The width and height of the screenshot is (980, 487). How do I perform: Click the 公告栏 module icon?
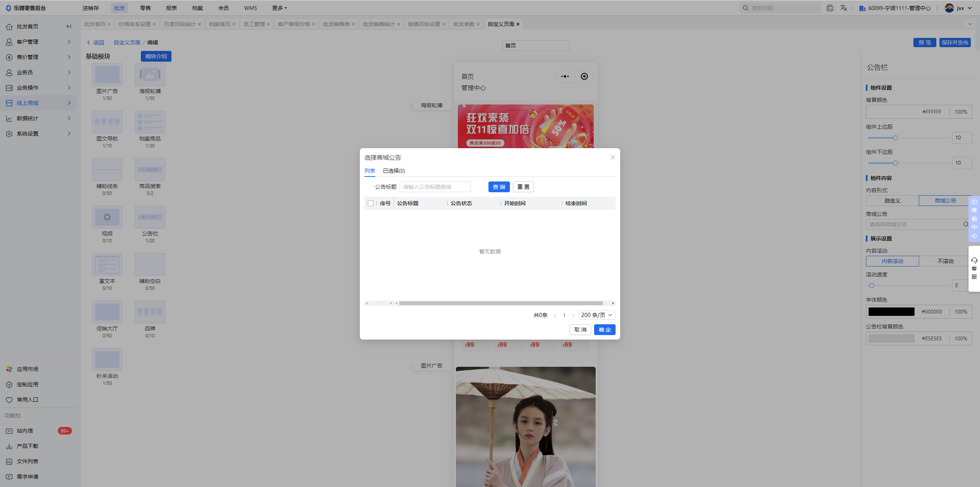click(x=150, y=217)
